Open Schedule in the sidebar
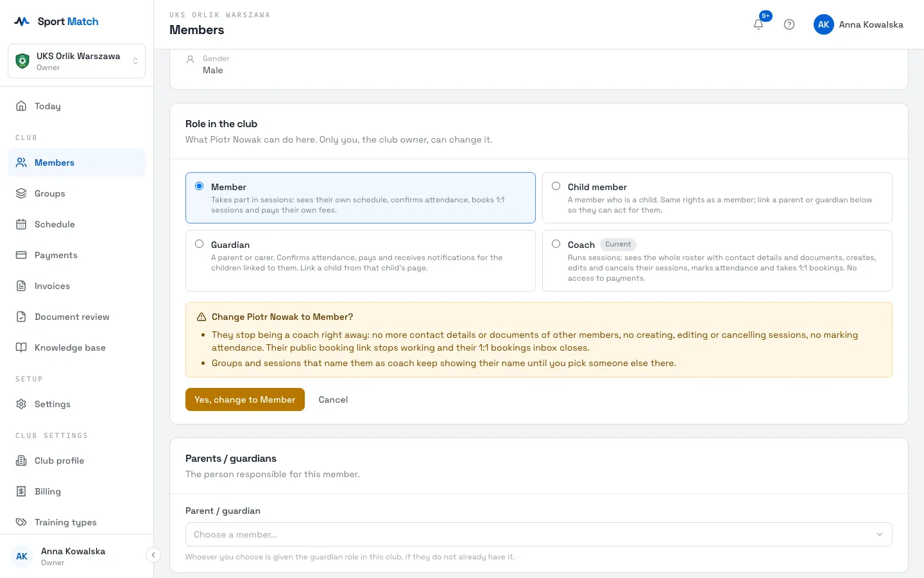924x578 pixels. 76,224
